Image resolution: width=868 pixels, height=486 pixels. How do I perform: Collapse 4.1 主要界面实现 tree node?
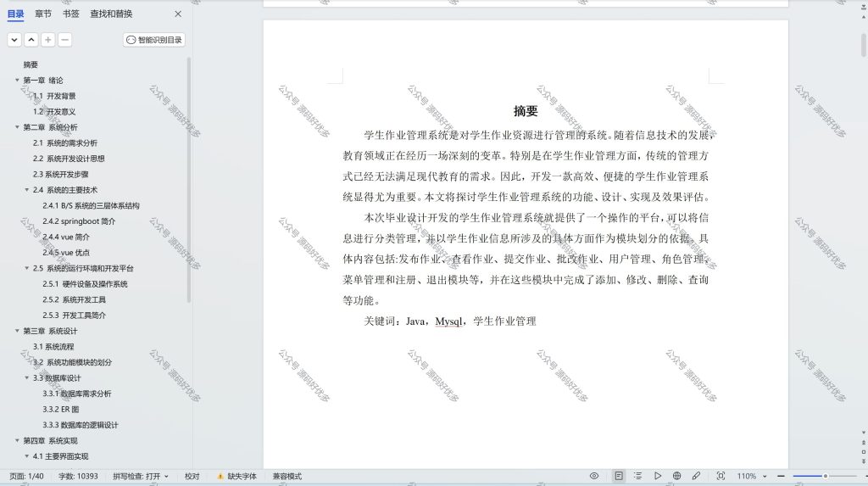tap(26, 456)
